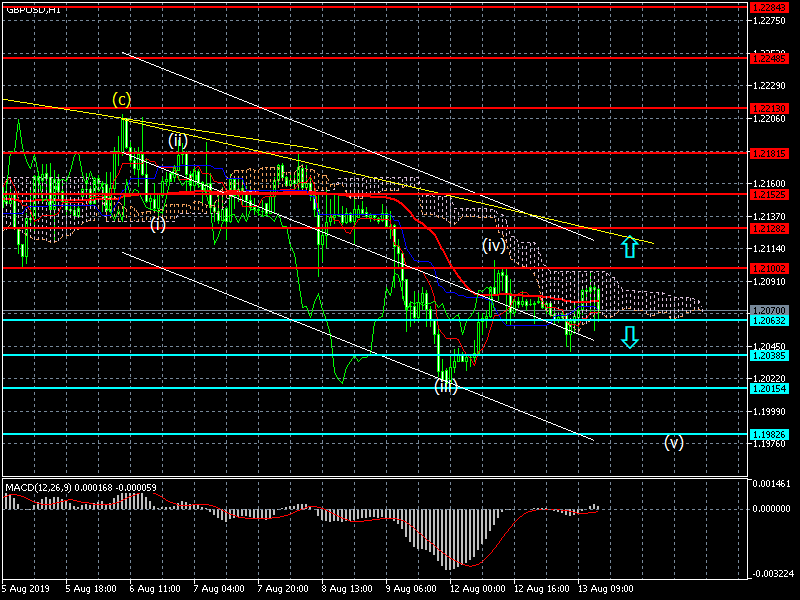Click the 13 Aug 09:00 time axis label

click(607, 589)
